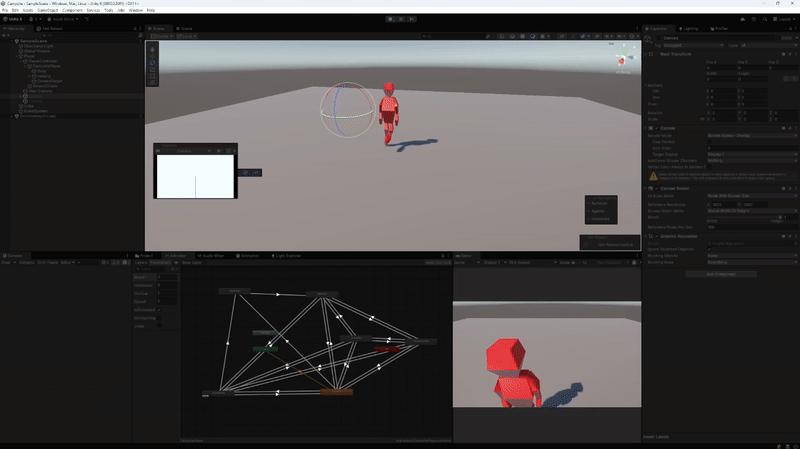800x449 pixels.
Task: Open Rect Transform help icon
Action: [x=783, y=54]
